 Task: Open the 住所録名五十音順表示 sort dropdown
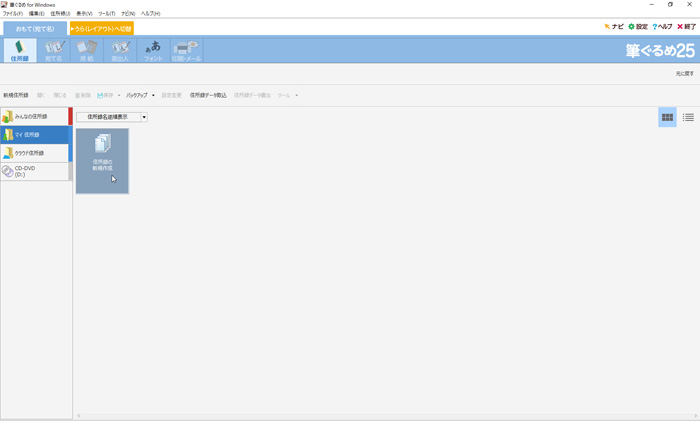pyautogui.click(x=112, y=117)
